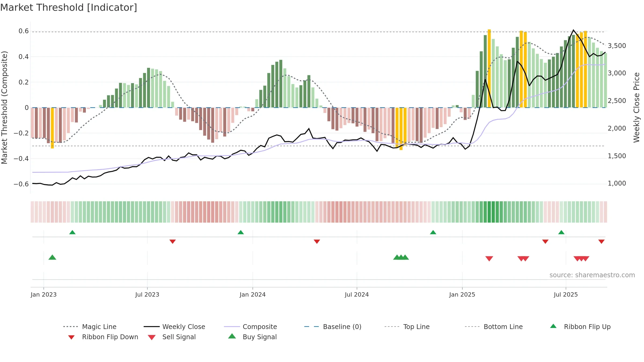Image resolution: width=644 pixels, height=362 pixels.
Task: Click the Ribbon Flip Down marker in May 2025
Action: [x=545, y=242]
